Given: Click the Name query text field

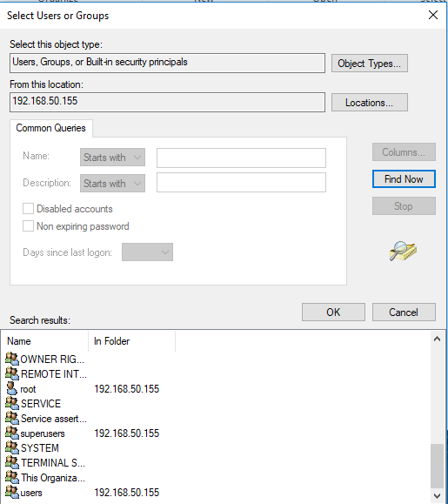Looking at the screenshot, I should (241, 158).
